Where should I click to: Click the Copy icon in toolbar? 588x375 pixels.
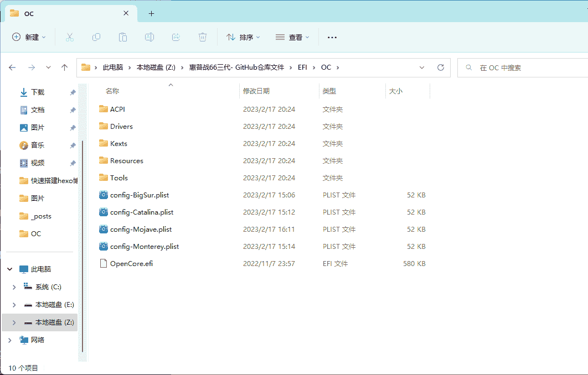pos(96,37)
